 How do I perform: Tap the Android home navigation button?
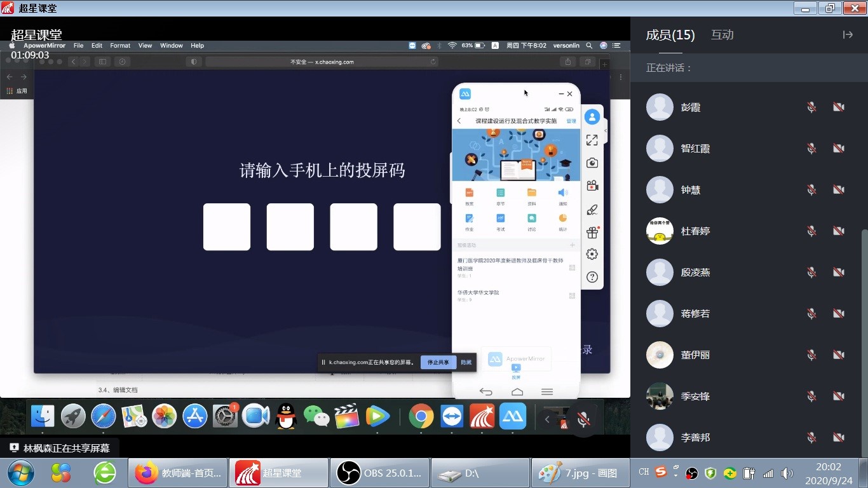coord(517,391)
